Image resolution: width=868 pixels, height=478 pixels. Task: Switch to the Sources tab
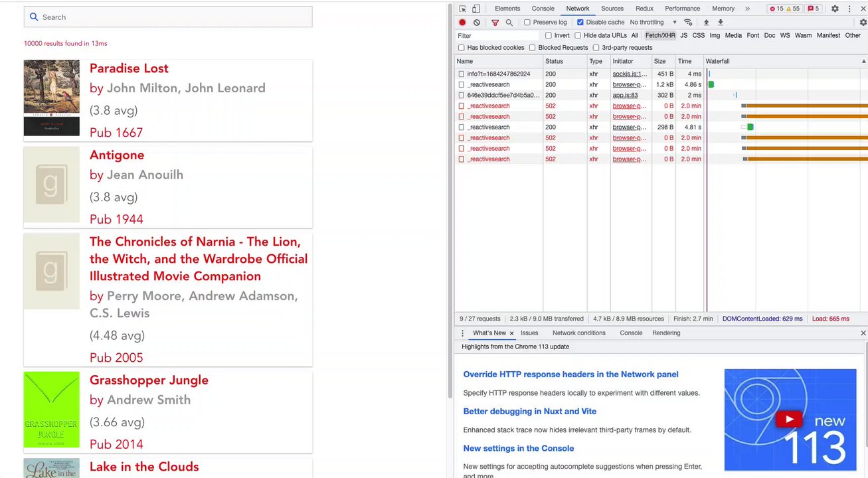pos(612,9)
